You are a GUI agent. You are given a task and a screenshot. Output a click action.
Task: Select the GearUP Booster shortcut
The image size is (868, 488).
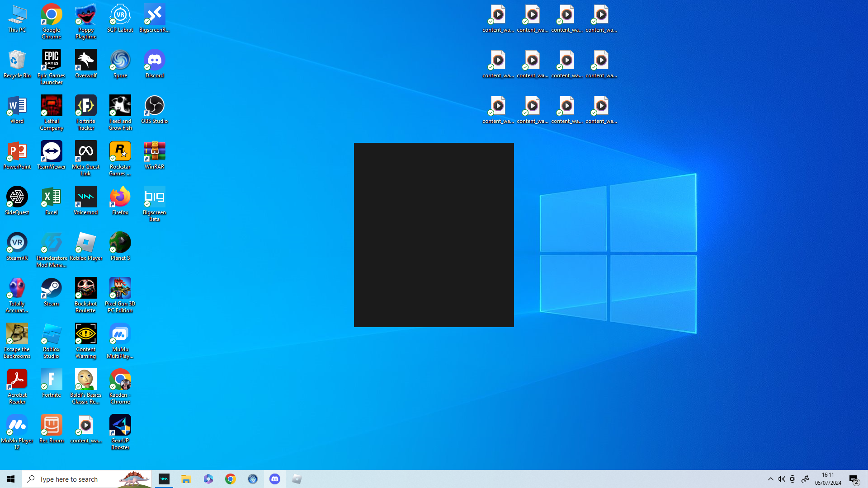pyautogui.click(x=120, y=432)
